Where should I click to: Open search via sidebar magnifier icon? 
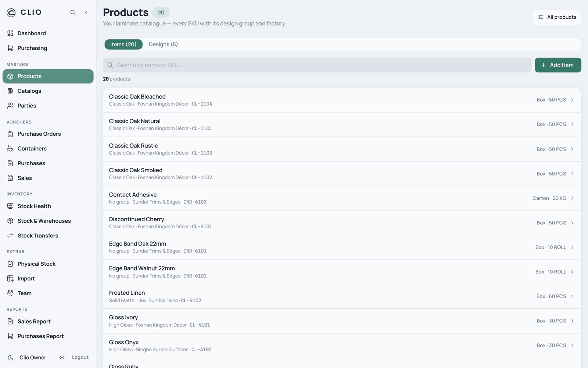pyautogui.click(x=73, y=13)
